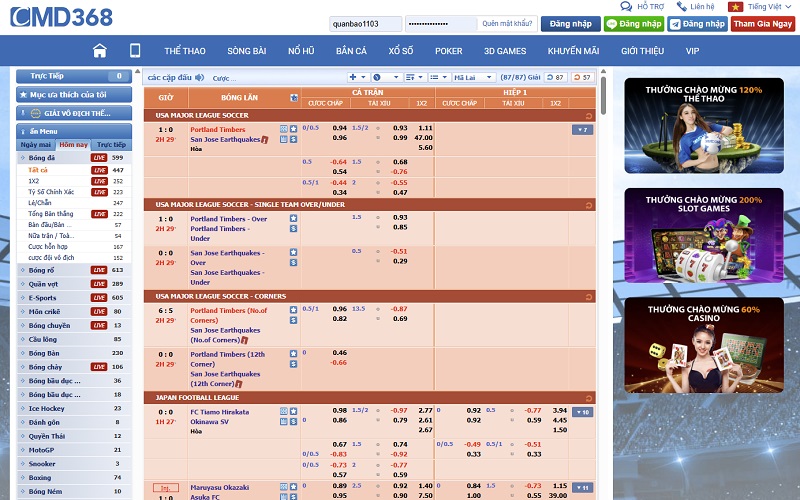Refresh the Japan Football League section
This screenshot has width=800, height=500.
point(589,398)
